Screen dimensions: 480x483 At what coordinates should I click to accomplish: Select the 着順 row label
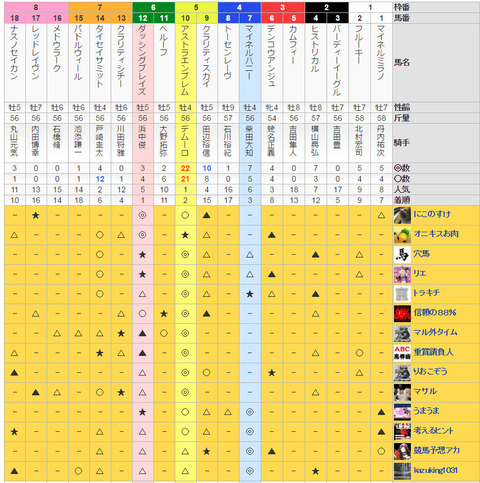(401, 200)
